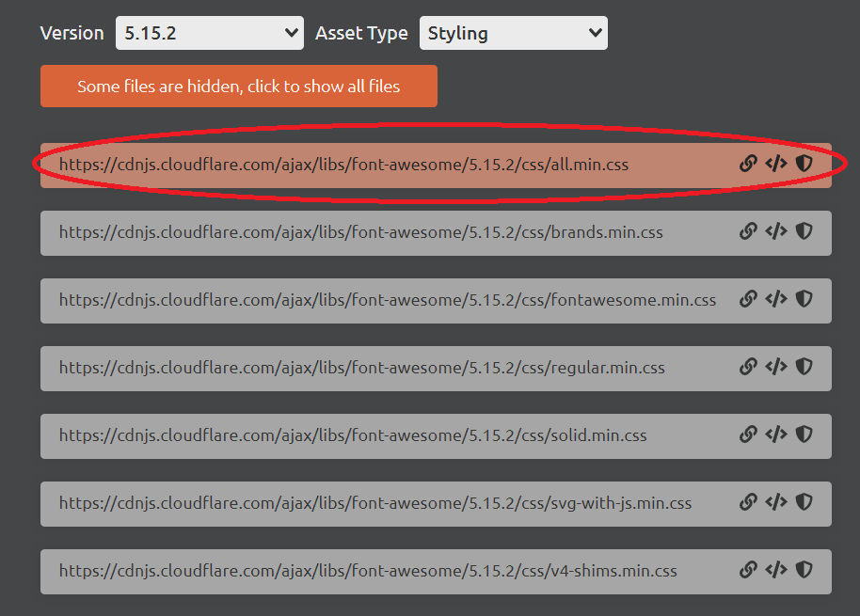Select the svg-with-js.min.css URL text

pyautogui.click(x=375, y=503)
